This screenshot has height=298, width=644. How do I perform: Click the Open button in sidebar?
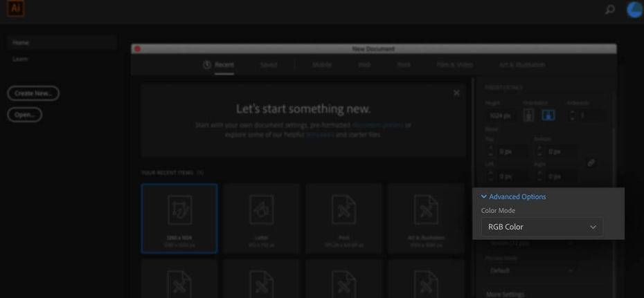pos(25,115)
